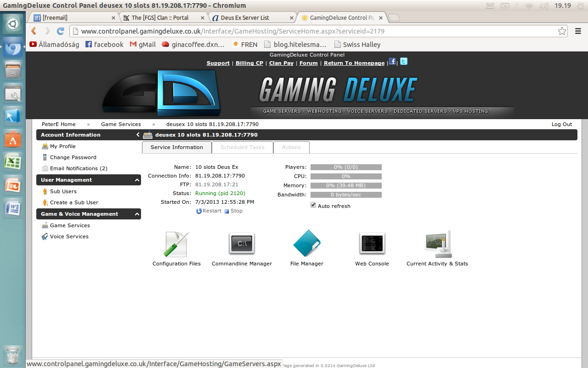Image resolution: width=588 pixels, height=368 pixels.
Task: Open Ubuntu Software Center launcher icon
Action: (x=13, y=139)
